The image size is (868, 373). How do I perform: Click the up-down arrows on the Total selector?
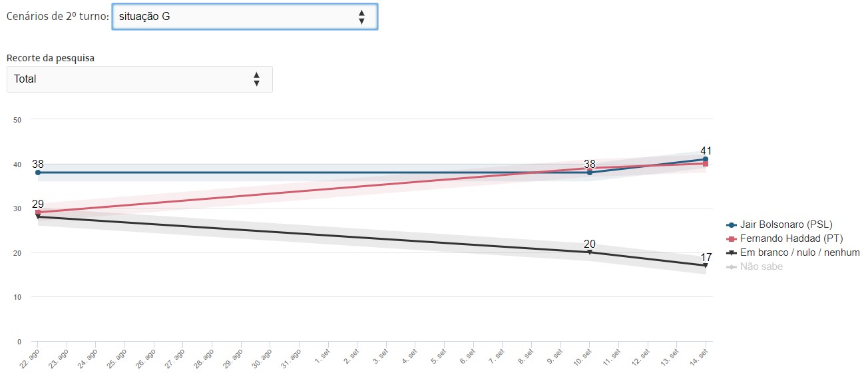pos(256,79)
